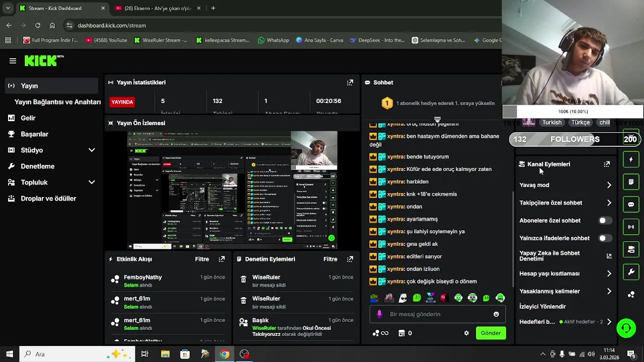Open Windows Start menu
Screen dimensions: 644x362
10,354
